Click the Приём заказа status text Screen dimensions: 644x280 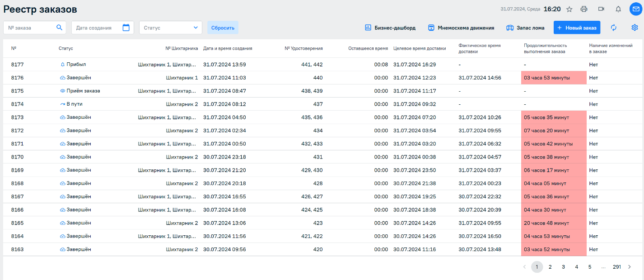pos(83,91)
